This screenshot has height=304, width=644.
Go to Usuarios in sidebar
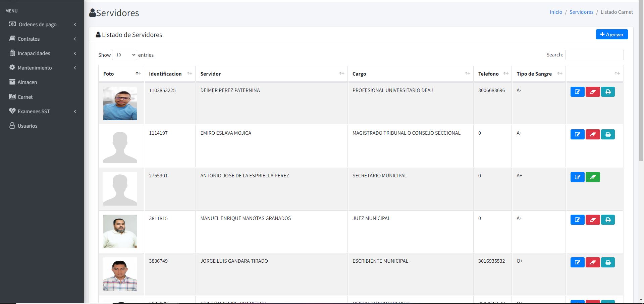(x=27, y=126)
